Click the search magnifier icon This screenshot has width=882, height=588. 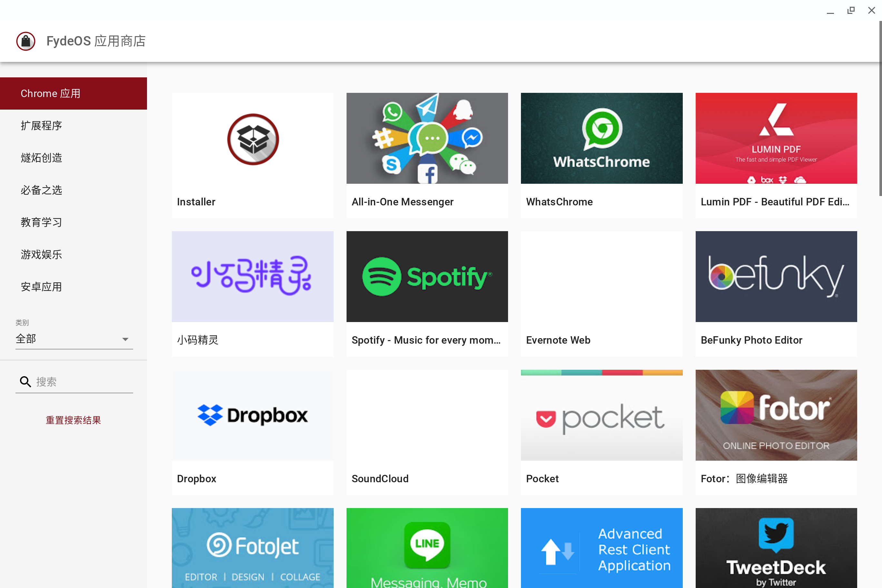(25, 382)
